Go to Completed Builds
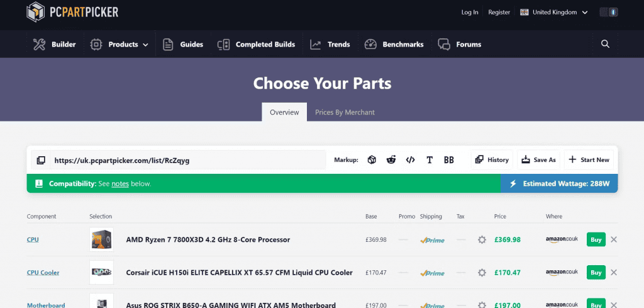This screenshot has width=644, height=308. point(257,45)
